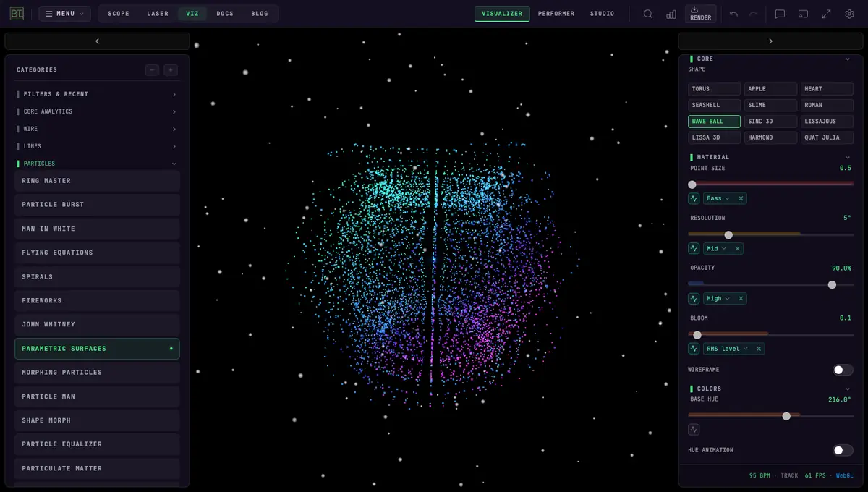The image size is (868, 492).
Task: Open the Mid source dropdown
Action: pos(716,248)
